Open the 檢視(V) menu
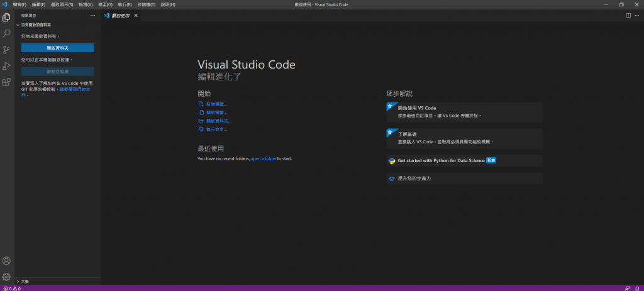This screenshot has width=644, height=291. (86, 4)
